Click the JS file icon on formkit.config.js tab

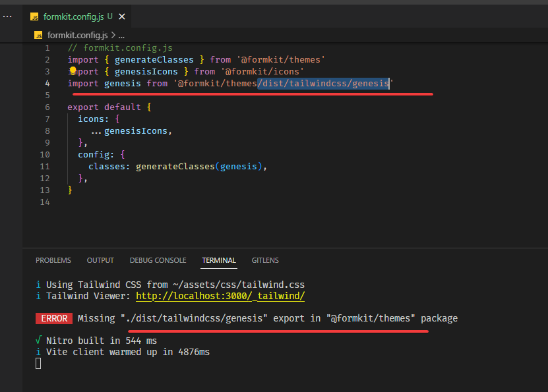pos(34,16)
